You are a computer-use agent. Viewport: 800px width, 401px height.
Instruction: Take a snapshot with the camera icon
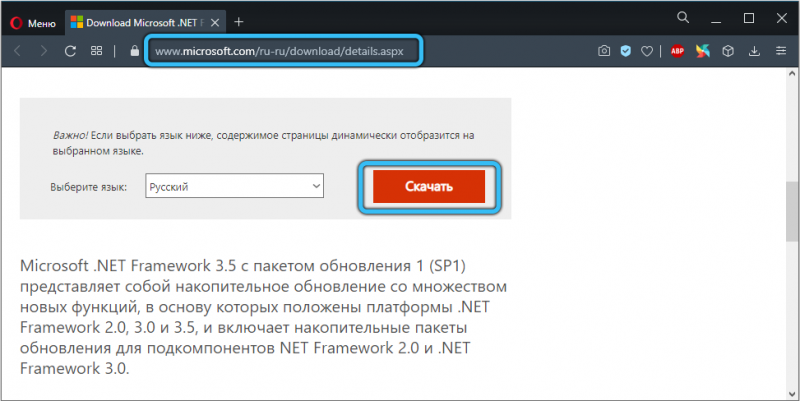point(604,51)
